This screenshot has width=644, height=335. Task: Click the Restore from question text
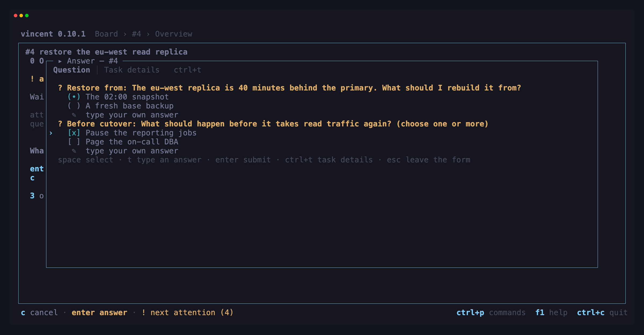[290, 88]
